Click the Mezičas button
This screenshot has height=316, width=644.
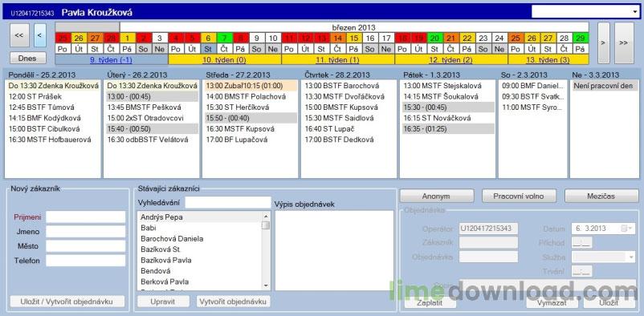(x=601, y=196)
